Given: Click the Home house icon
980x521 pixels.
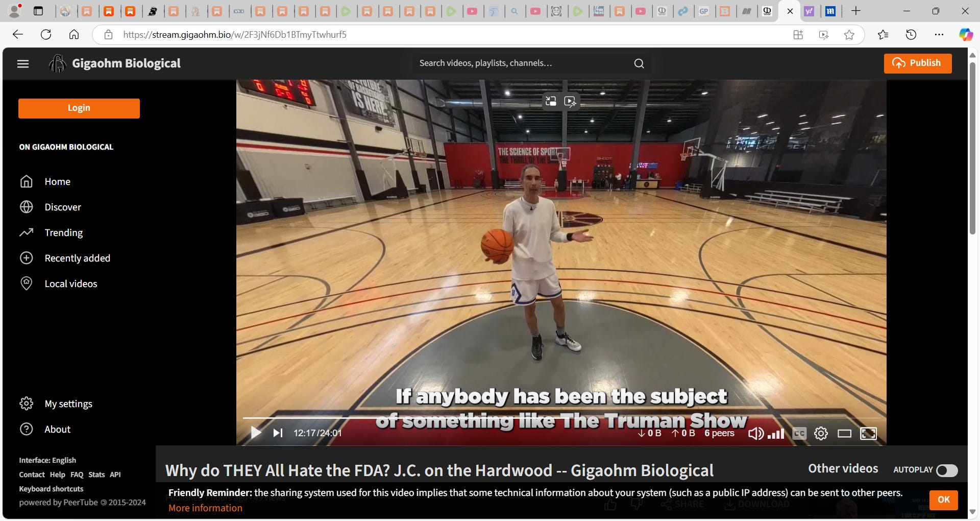Looking at the screenshot, I should tap(26, 181).
